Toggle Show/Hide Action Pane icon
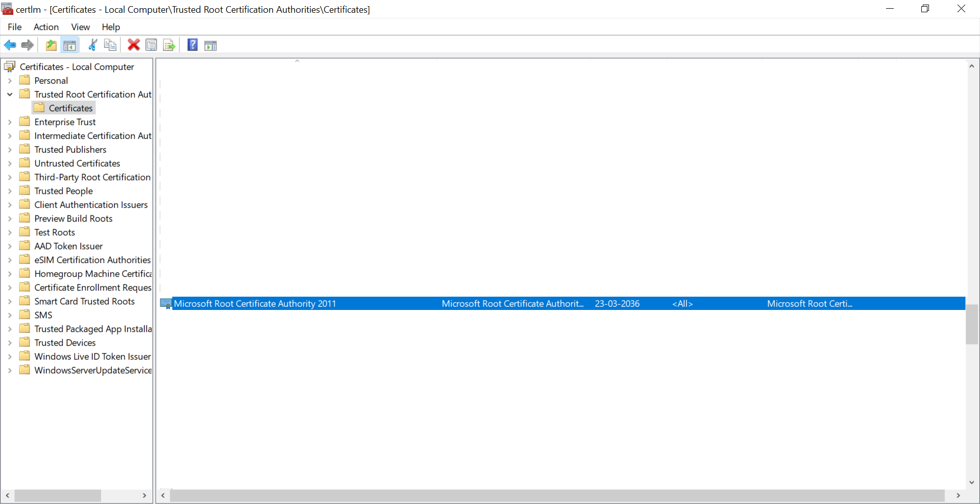The height and width of the screenshot is (504, 980). (x=210, y=45)
